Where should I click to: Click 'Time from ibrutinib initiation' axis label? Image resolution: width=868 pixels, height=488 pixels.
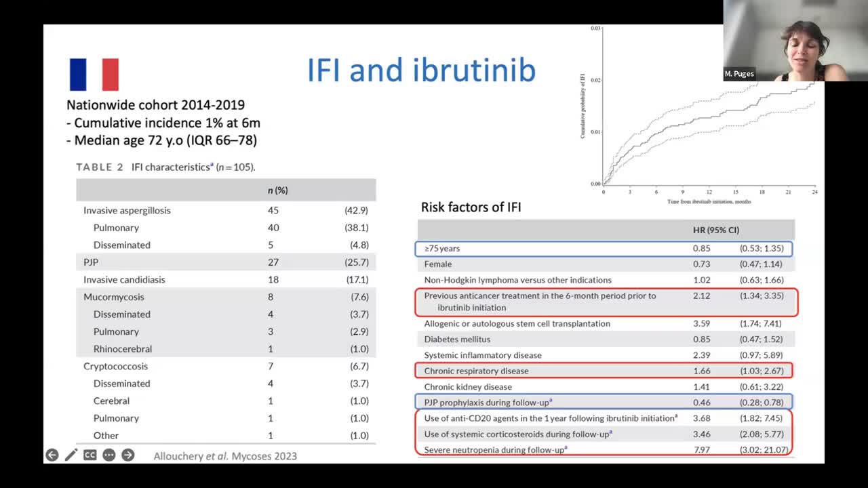(709, 201)
